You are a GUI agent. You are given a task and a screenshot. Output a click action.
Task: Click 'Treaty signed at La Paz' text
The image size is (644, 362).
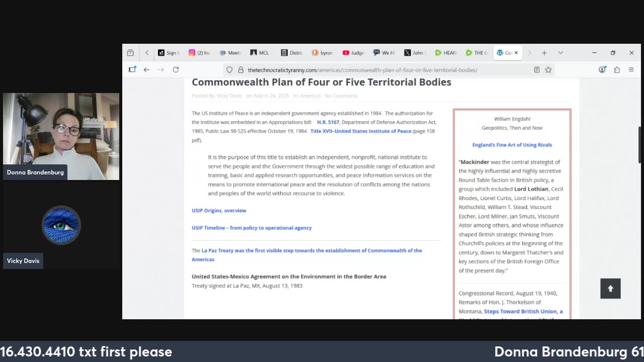[247, 286]
